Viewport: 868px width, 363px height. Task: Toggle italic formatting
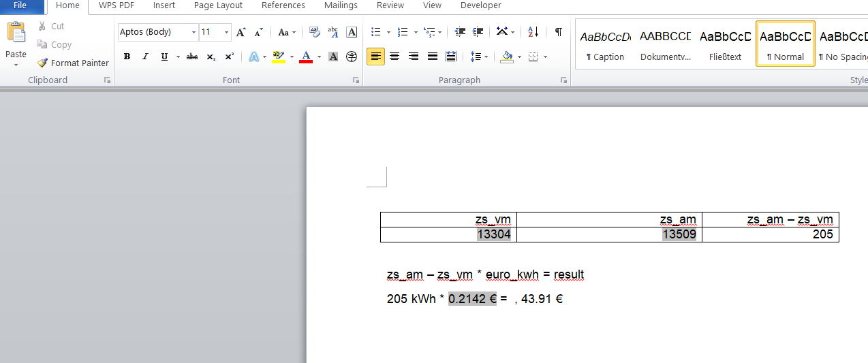(145, 57)
